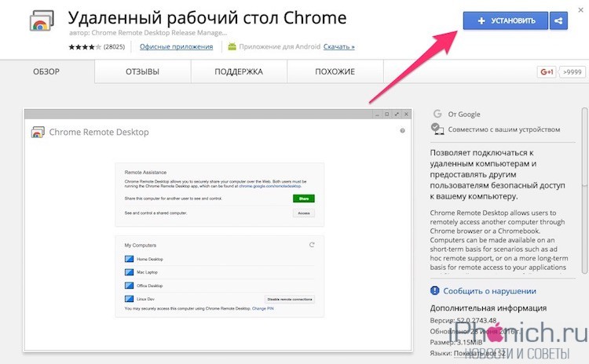Viewport: 589px width, 364px height.
Task: Click Disable remote connections button
Action: (290, 299)
